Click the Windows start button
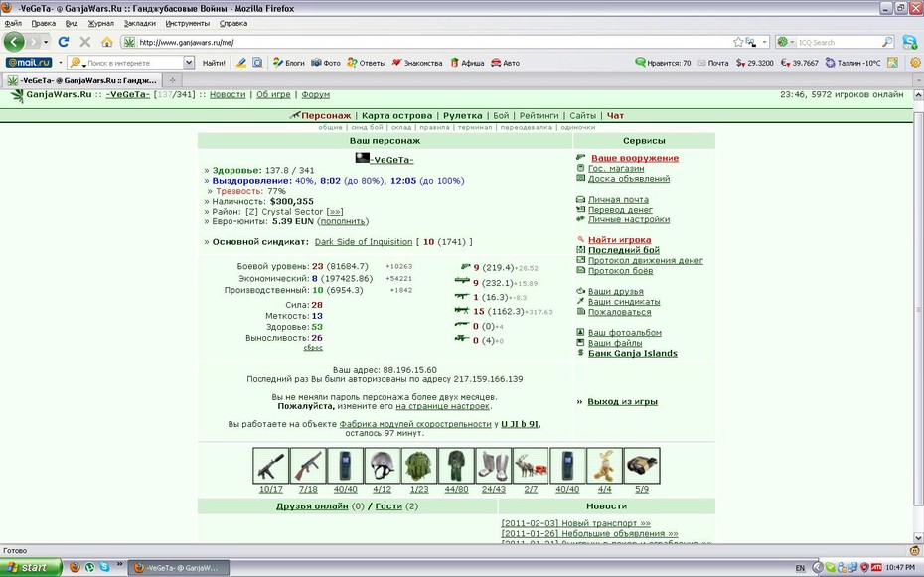This screenshot has width=924, height=577. (x=30, y=568)
